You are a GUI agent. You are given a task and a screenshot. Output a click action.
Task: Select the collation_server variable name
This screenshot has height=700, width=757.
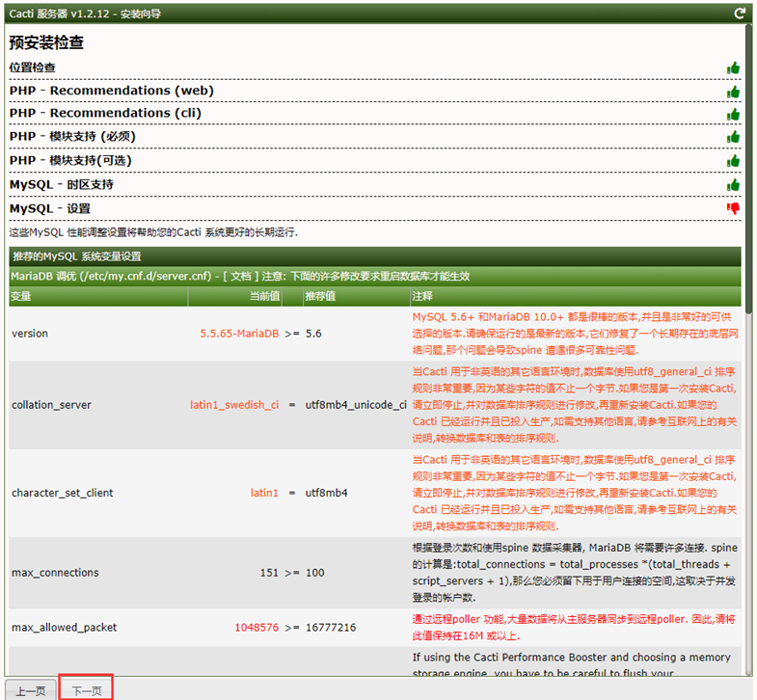pos(51,405)
